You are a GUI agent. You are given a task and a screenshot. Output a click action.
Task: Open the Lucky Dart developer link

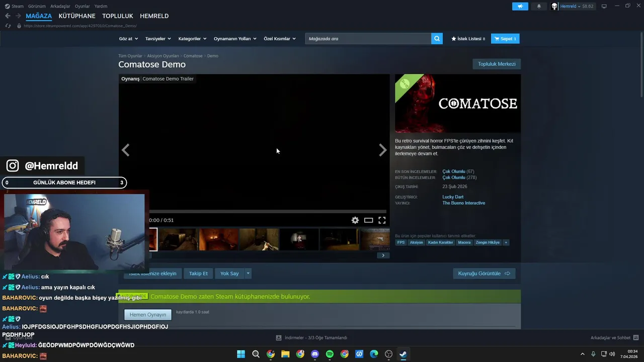click(x=453, y=197)
